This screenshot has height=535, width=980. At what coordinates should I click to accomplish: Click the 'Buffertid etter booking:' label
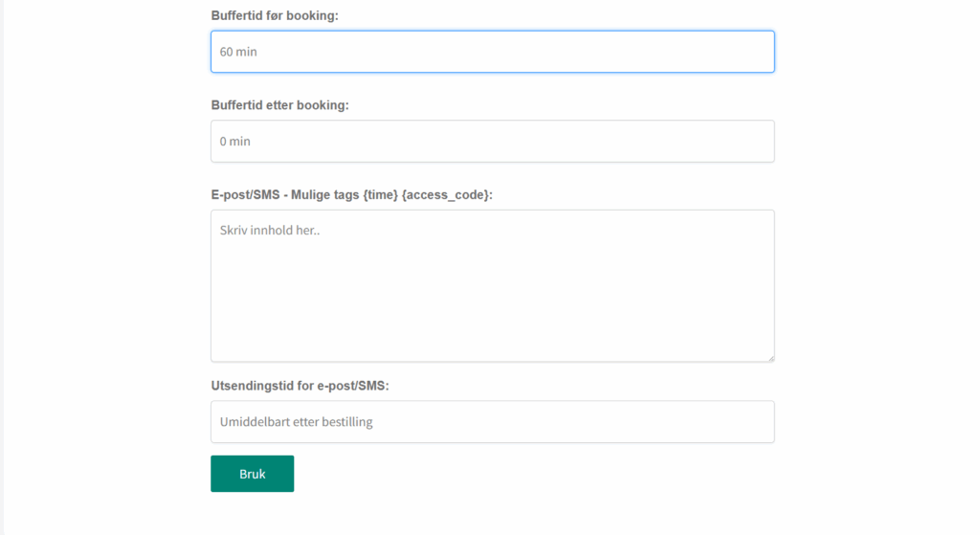coord(279,105)
